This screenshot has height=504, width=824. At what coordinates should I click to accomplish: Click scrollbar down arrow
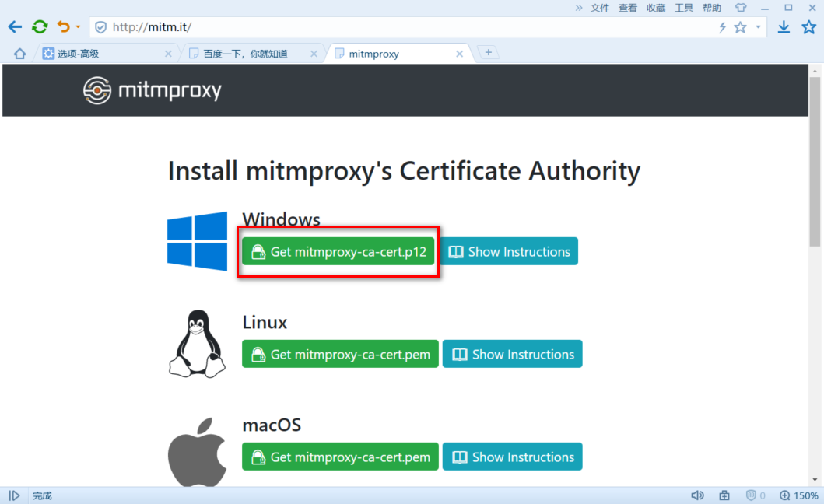[x=815, y=480]
